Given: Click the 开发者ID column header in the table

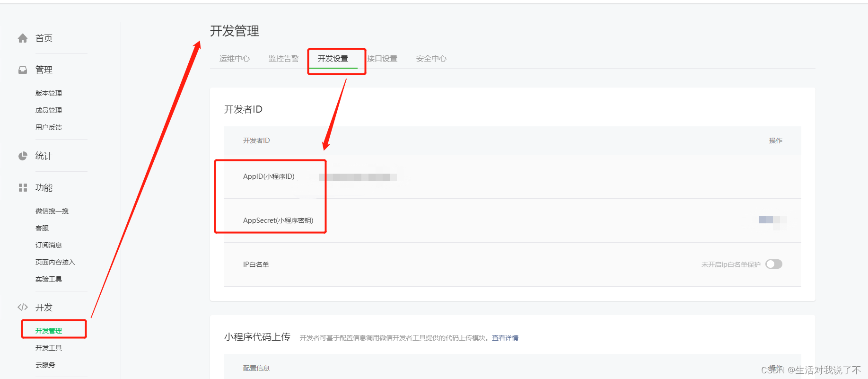Looking at the screenshot, I should [256, 141].
